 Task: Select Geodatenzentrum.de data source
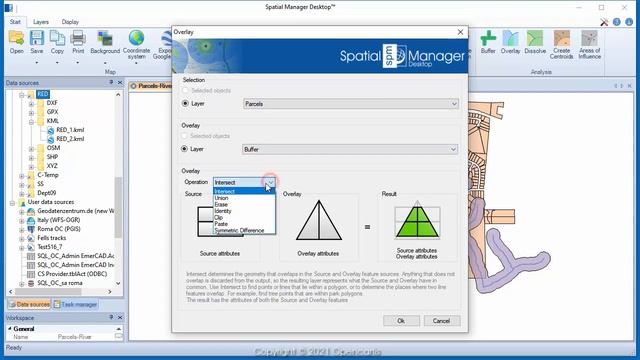(x=76, y=211)
